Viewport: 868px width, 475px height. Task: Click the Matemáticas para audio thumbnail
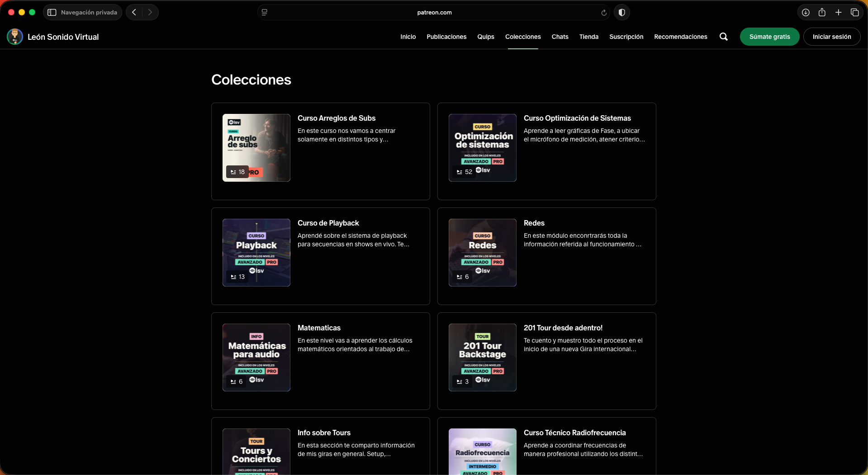point(256,357)
